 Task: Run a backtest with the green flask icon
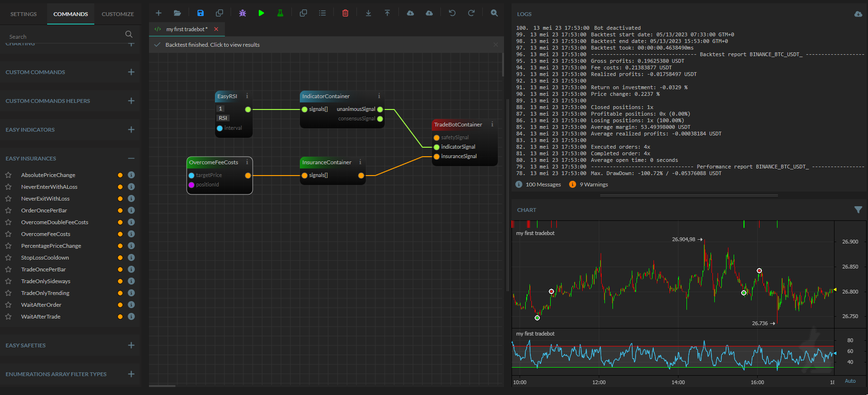click(280, 13)
